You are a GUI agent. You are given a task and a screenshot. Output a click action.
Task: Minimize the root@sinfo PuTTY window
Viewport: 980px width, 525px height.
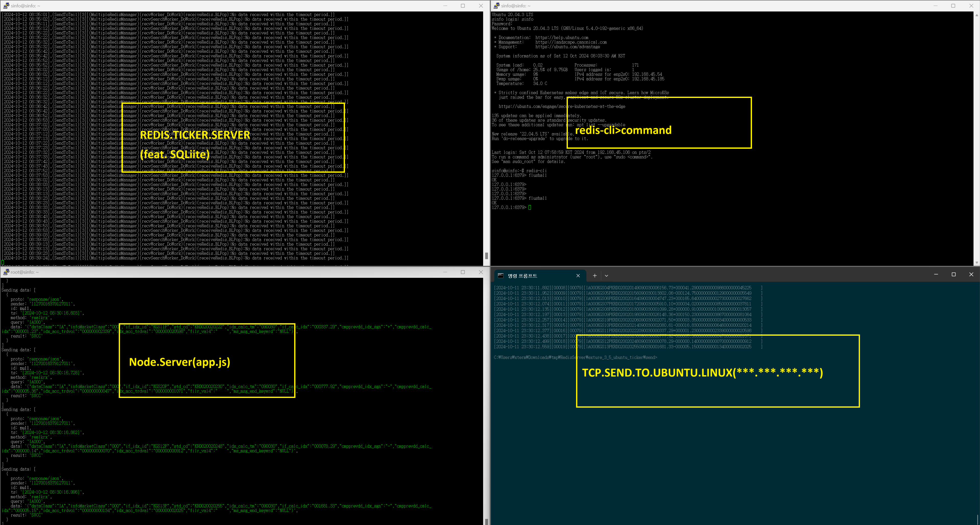tap(445, 272)
